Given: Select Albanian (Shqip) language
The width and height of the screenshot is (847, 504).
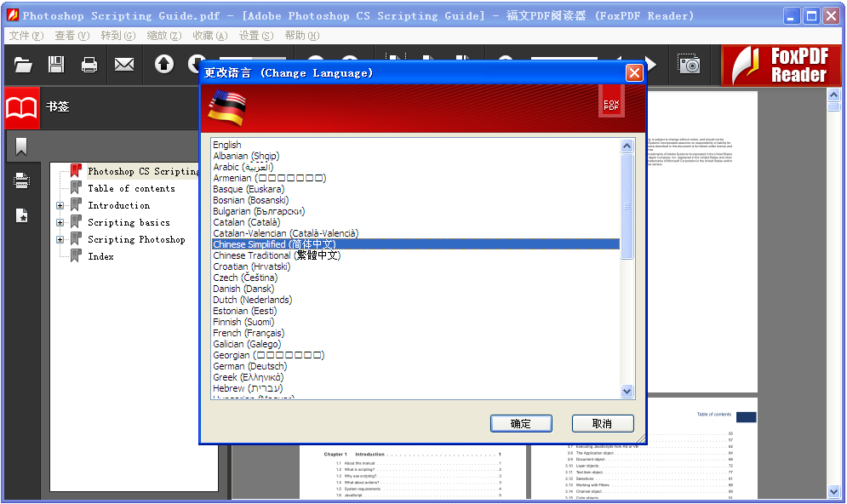Looking at the screenshot, I should (x=415, y=156).
